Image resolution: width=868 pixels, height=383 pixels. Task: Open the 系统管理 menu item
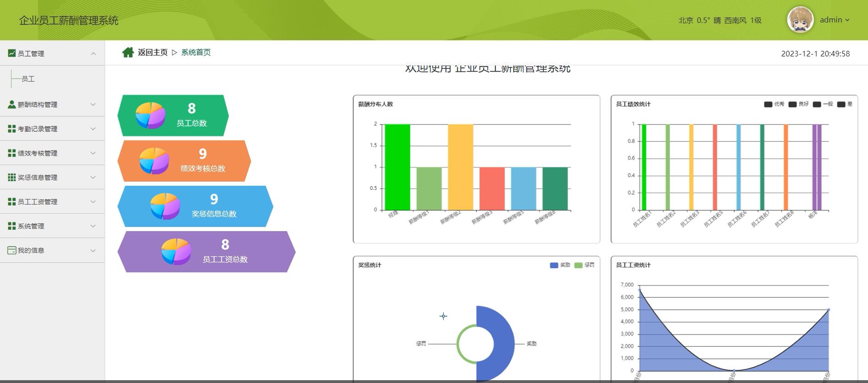click(x=52, y=226)
